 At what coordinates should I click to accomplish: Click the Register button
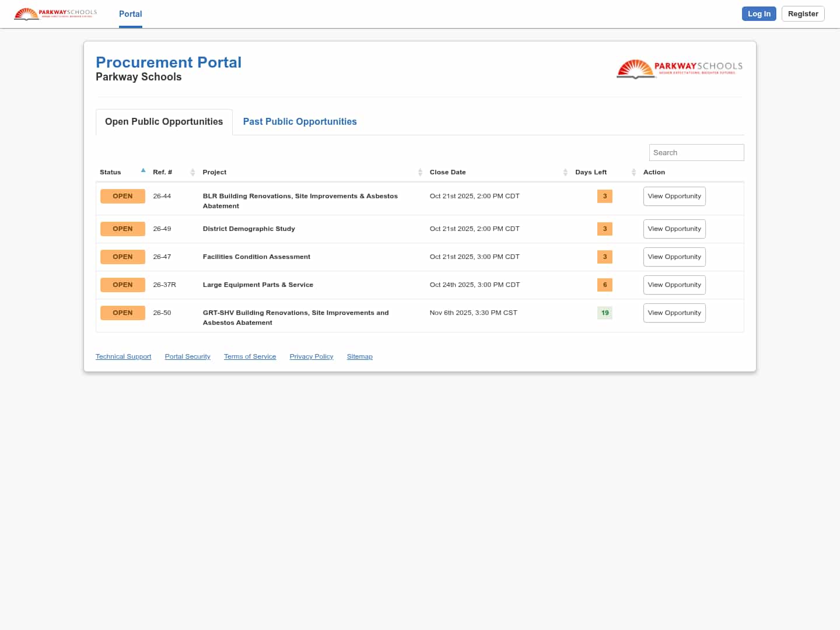tap(803, 14)
